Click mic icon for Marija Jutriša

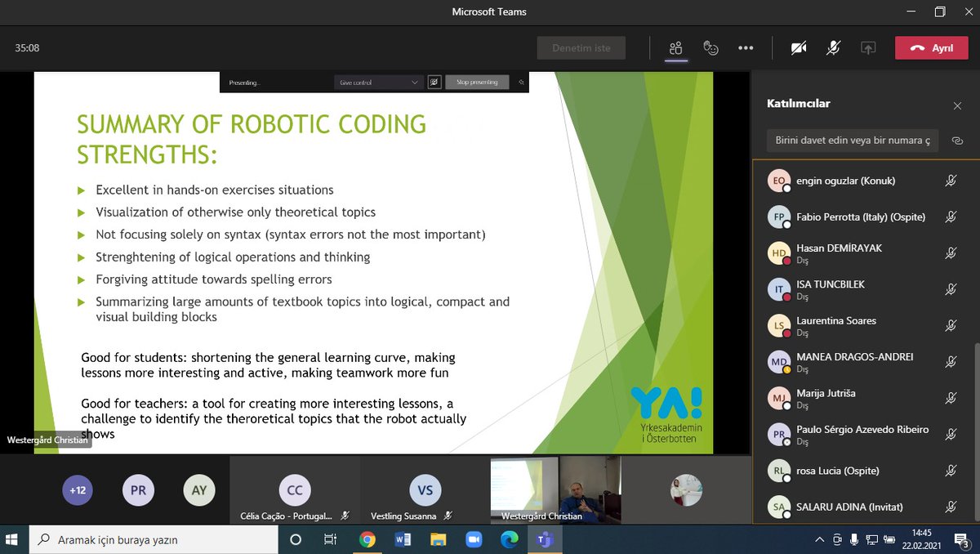[x=951, y=399]
